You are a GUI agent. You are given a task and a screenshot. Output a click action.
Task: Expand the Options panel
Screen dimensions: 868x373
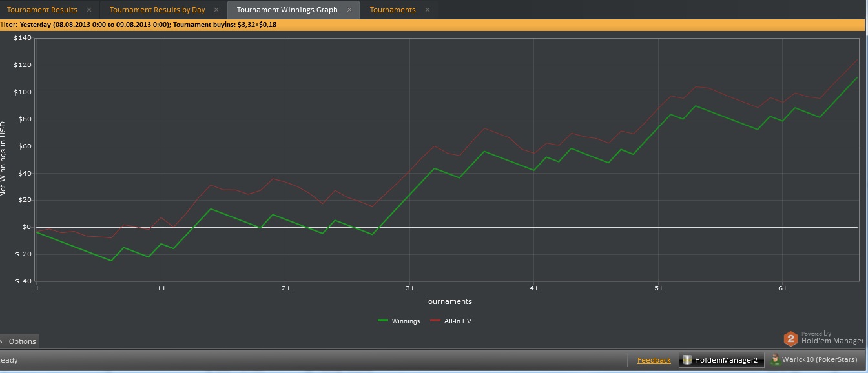click(x=19, y=341)
